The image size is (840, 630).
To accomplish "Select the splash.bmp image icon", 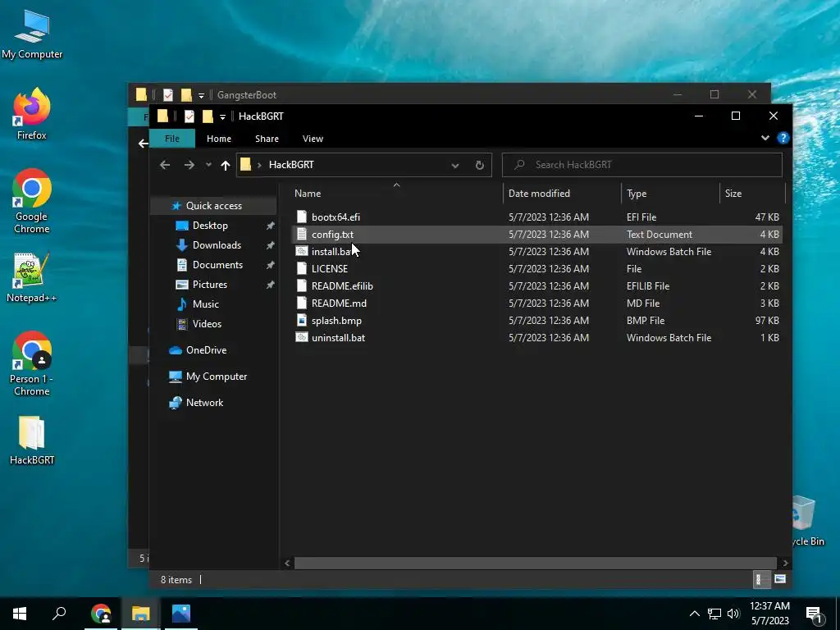I will tap(302, 321).
